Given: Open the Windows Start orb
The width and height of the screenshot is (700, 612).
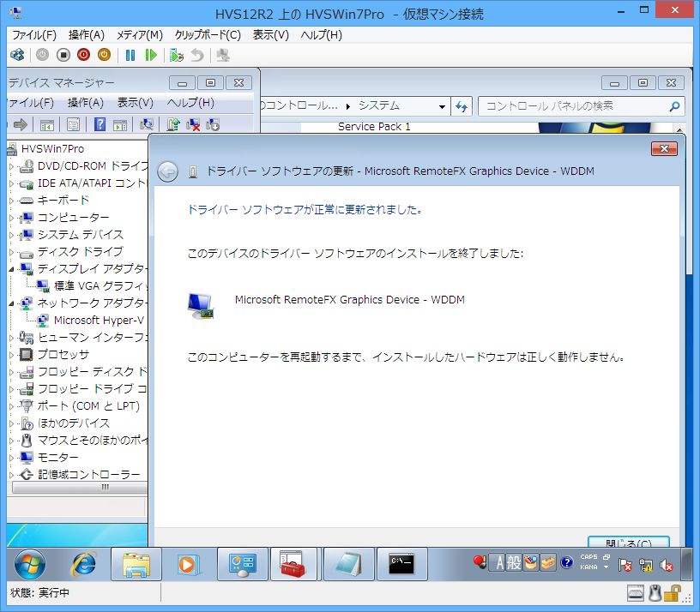Looking at the screenshot, I should (x=29, y=564).
